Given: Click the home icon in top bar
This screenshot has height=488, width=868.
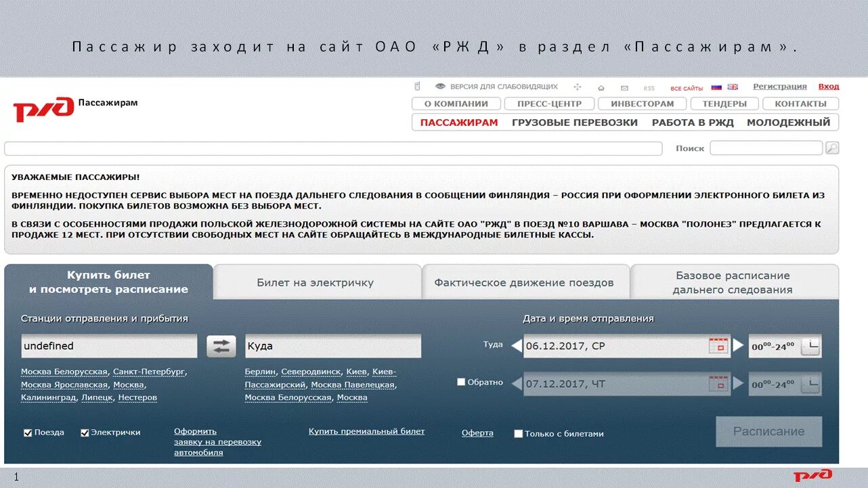Looking at the screenshot, I should point(601,88).
